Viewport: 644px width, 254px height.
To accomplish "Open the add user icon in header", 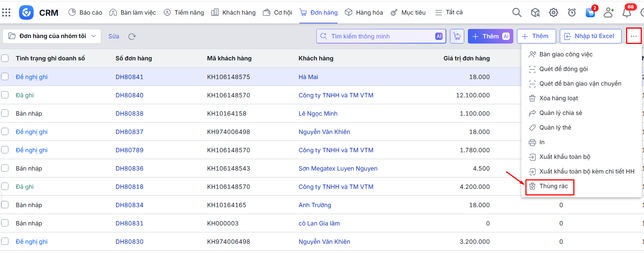I will [608, 12].
